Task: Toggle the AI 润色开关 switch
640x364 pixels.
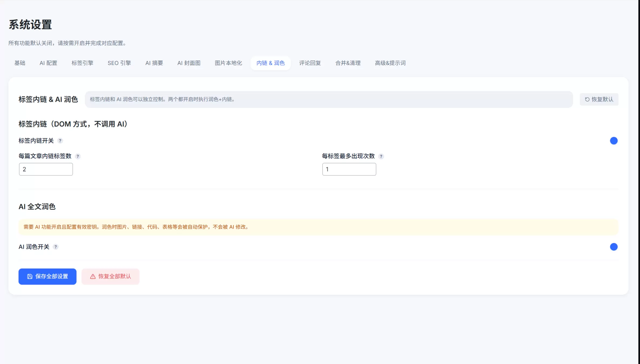Action: click(614, 247)
